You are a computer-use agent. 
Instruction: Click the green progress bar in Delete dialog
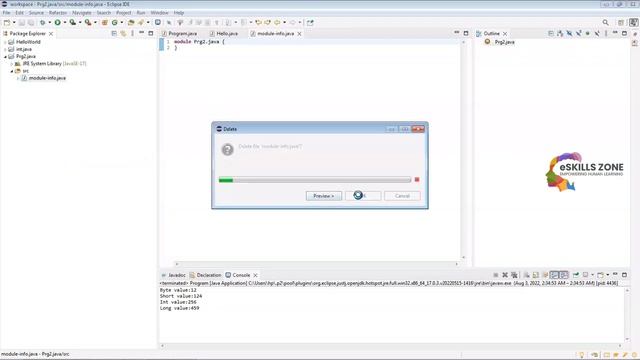pyautogui.click(x=315, y=180)
